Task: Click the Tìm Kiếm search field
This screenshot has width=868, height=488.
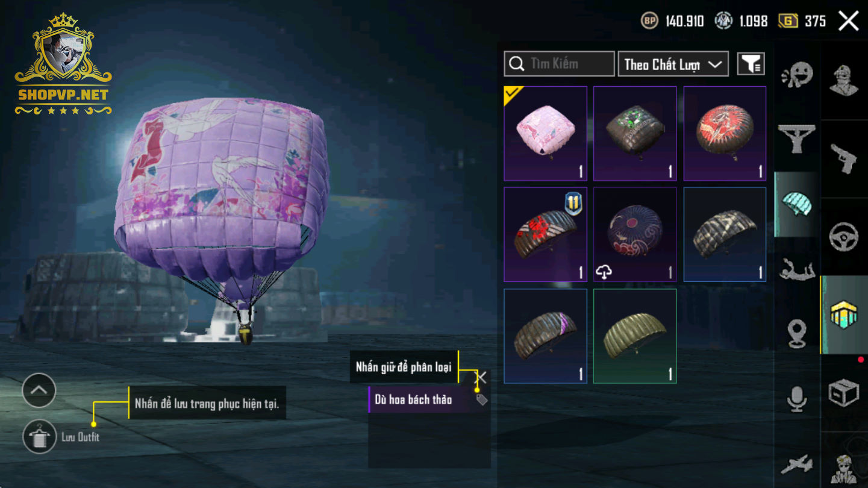Action: pyautogui.click(x=559, y=64)
